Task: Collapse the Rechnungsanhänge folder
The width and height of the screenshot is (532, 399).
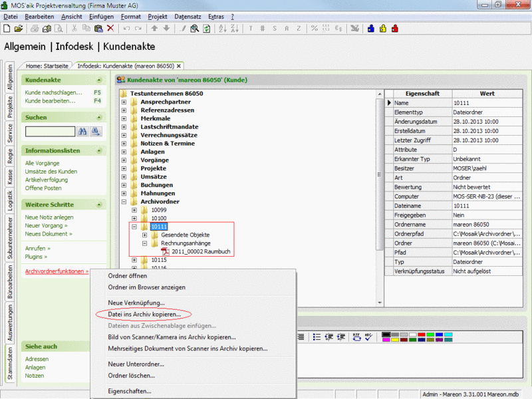Action: click(x=144, y=243)
